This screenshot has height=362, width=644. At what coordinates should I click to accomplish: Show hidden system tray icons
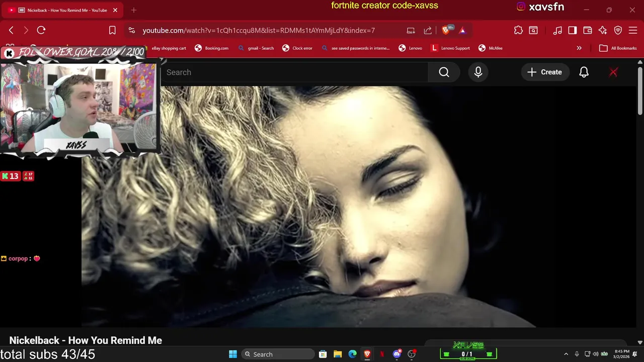(x=566, y=354)
